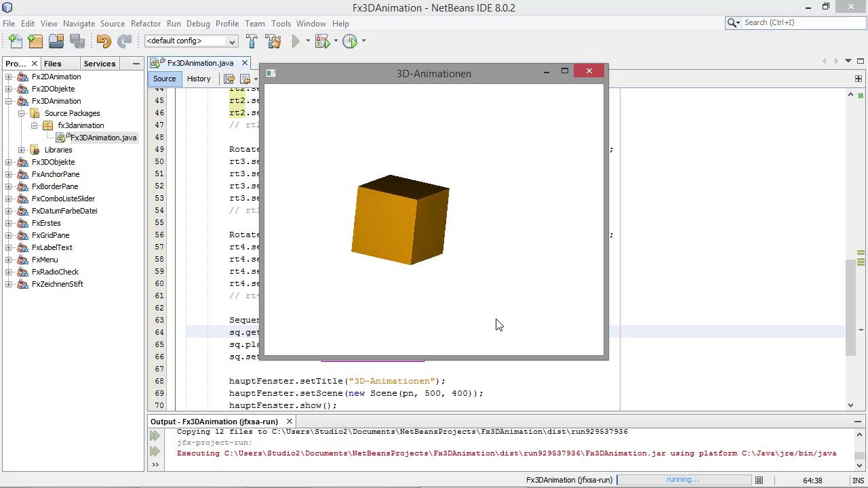Click Clean and Build hammer-broom icon
Screen dimensions: 868x488
coord(273,41)
